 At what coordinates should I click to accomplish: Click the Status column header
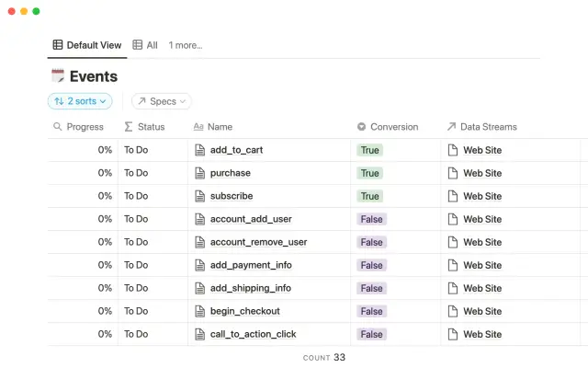(144, 127)
